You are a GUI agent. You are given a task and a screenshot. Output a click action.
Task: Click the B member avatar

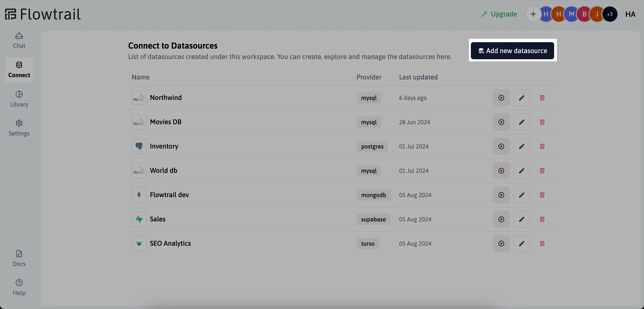(x=584, y=14)
